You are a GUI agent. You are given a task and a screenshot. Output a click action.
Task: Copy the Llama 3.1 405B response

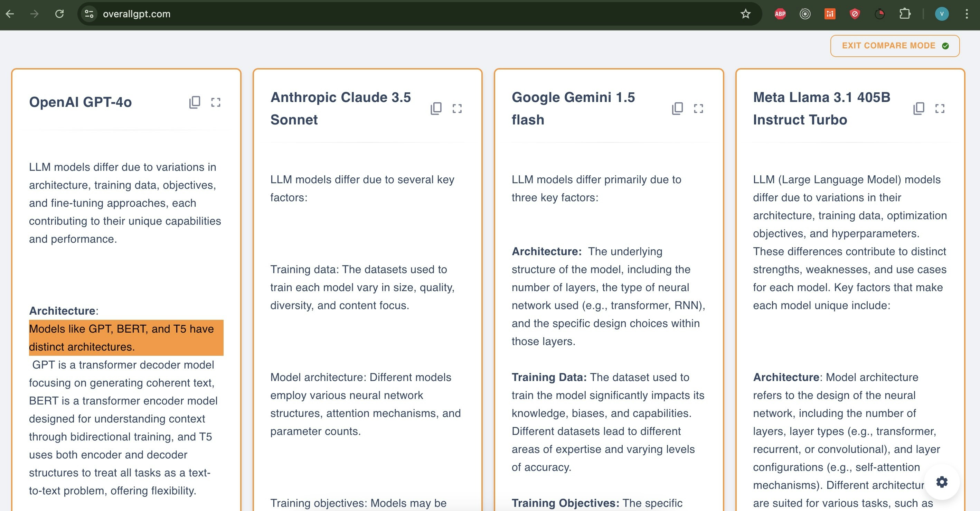click(x=918, y=109)
